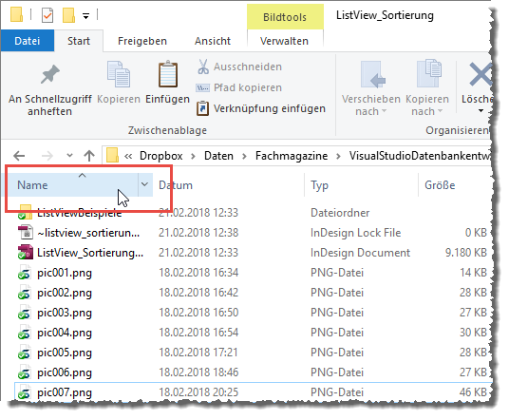
Task: Click Daten in the address path
Action: click(x=218, y=156)
